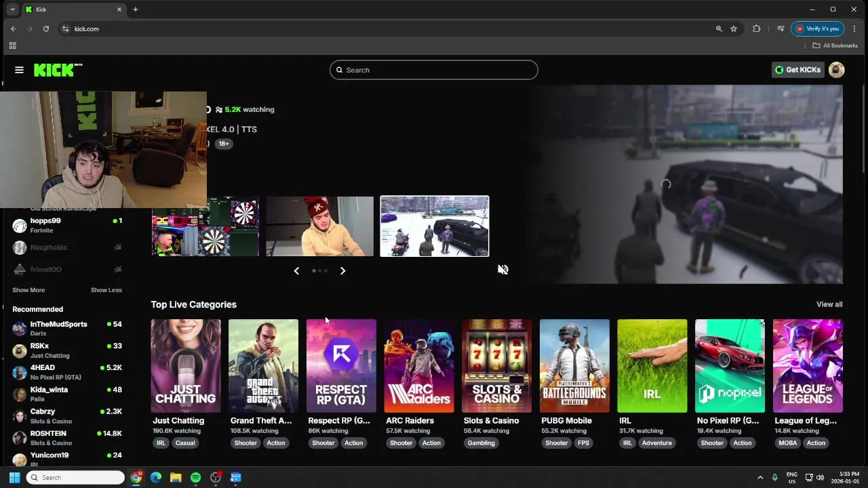Open the media controls icon in Chrome
Screen dimensions: 868x488
[781, 28]
